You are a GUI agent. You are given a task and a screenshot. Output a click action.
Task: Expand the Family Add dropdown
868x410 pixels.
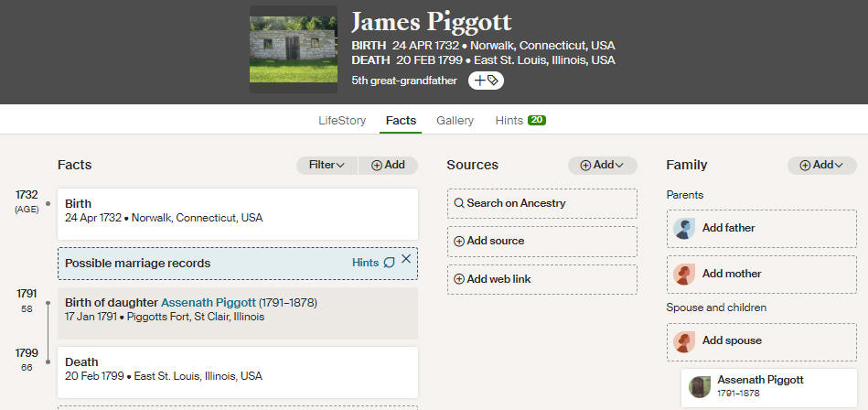pos(822,165)
